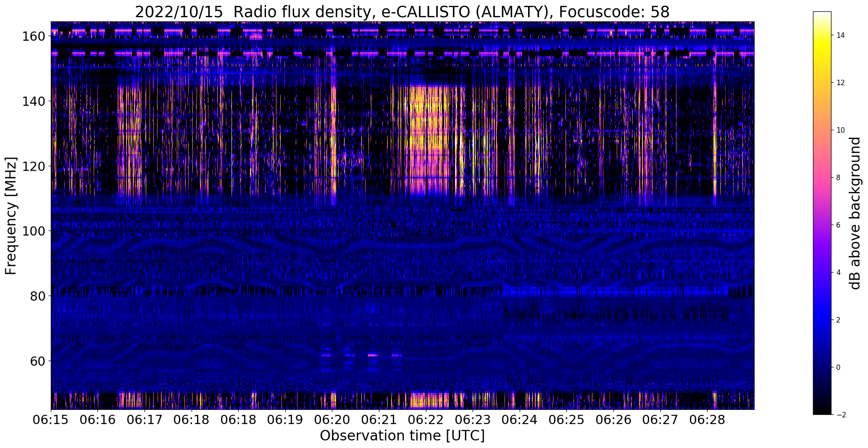Click the 06:28 time tick label
Viewport: 868px width, 448px height.
pyautogui.click(x=707, y=420)
